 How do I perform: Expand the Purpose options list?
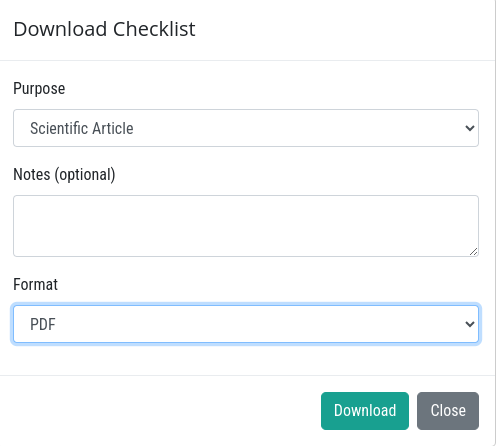246,128
